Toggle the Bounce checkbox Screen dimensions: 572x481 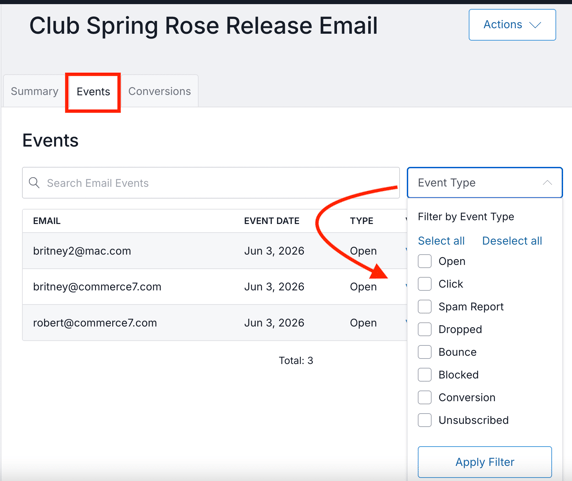(425, 352)
